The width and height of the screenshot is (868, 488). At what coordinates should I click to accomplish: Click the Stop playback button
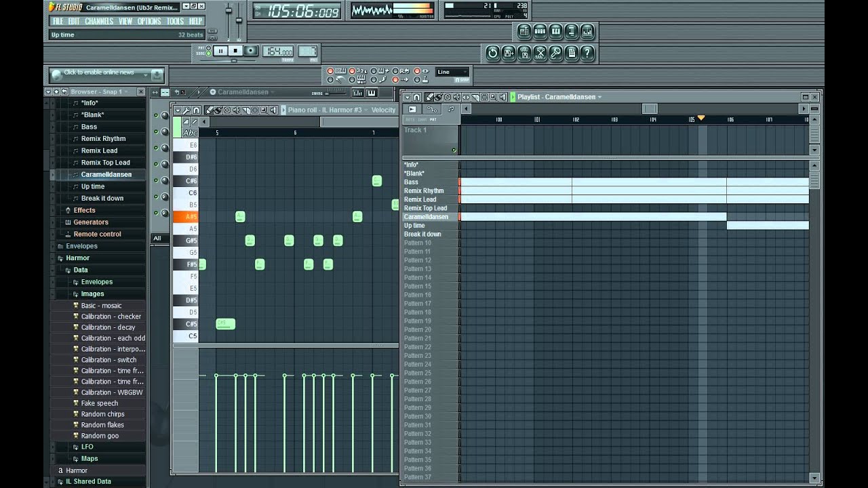[x=235, y=51]
